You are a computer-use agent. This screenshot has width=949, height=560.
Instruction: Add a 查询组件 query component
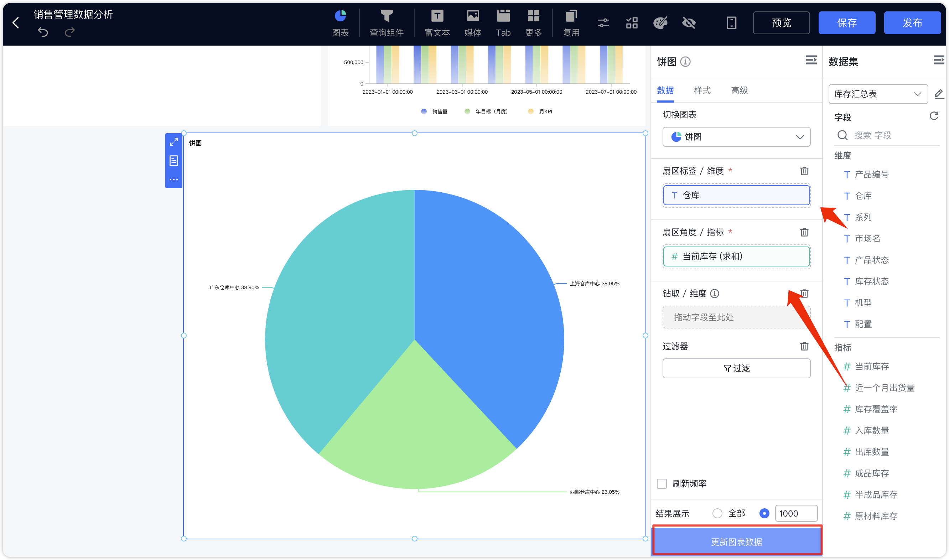387,24
